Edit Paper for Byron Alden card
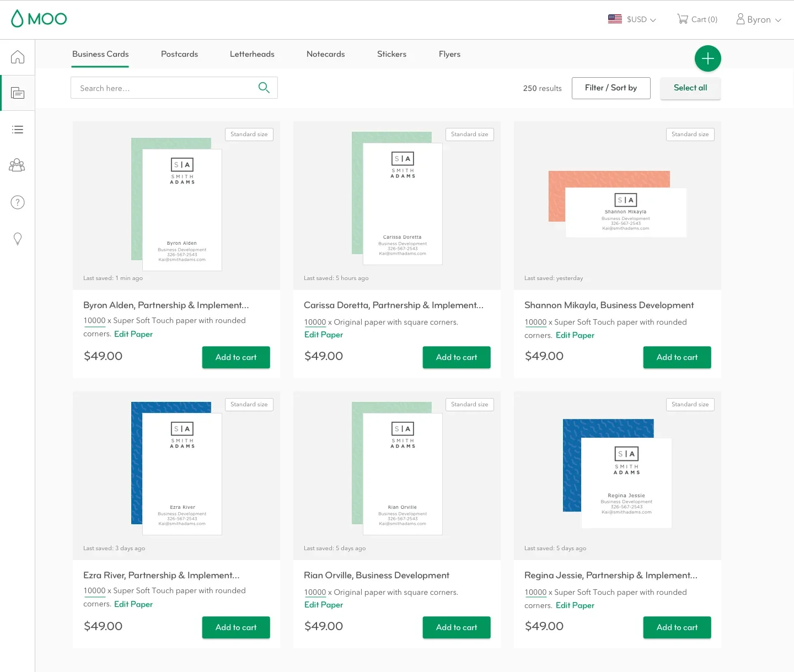 click(133, 334)
